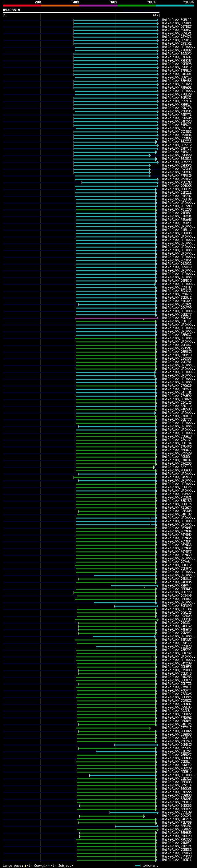This screenshot has width=197, height=868.
Task: Click the red segment of the identity color scale
Action: point(22,6)
